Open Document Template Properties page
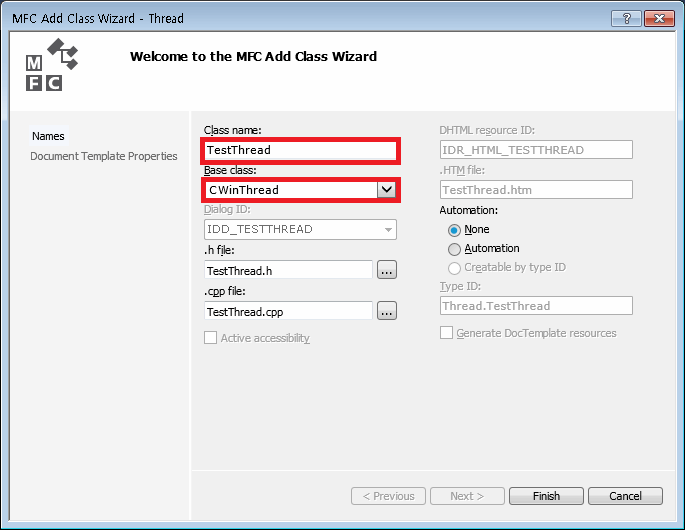Screen dimensions: 685x530 [x=104, y=156]
